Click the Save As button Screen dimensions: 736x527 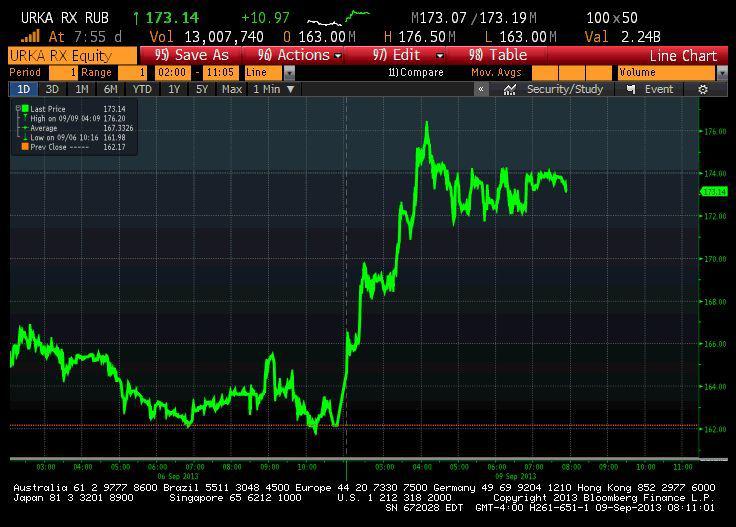(191, 55)
